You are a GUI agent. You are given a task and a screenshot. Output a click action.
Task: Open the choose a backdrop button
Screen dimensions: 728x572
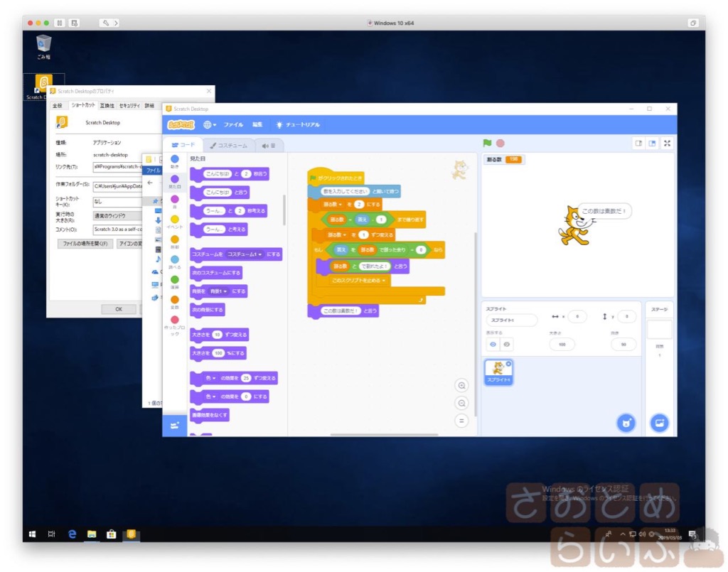pyautogui.click(x=659, y=423)
